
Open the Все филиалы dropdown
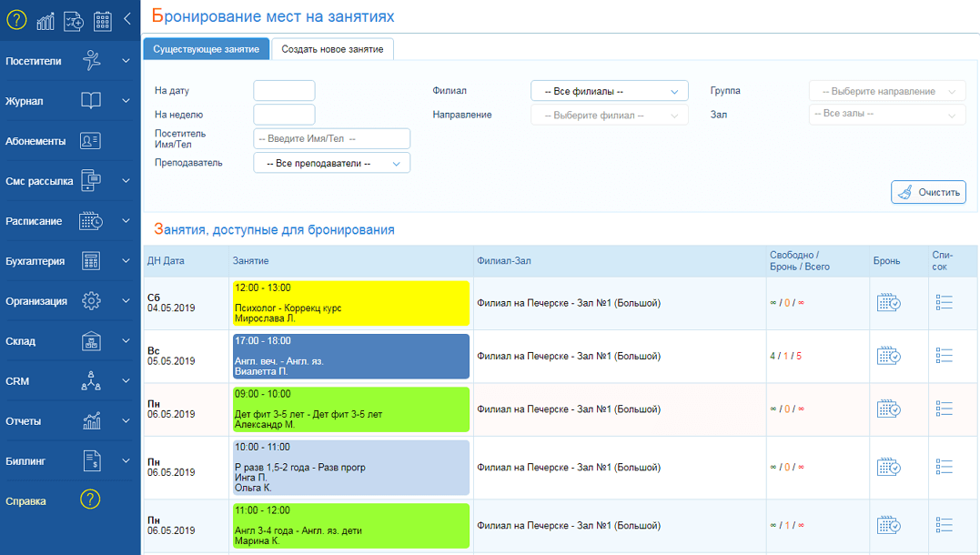click(610, 91)
